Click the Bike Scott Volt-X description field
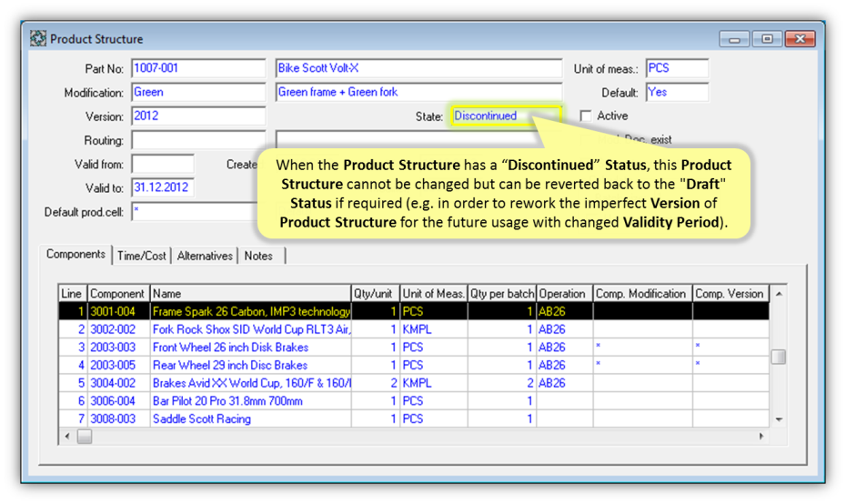 coord(418,68)
